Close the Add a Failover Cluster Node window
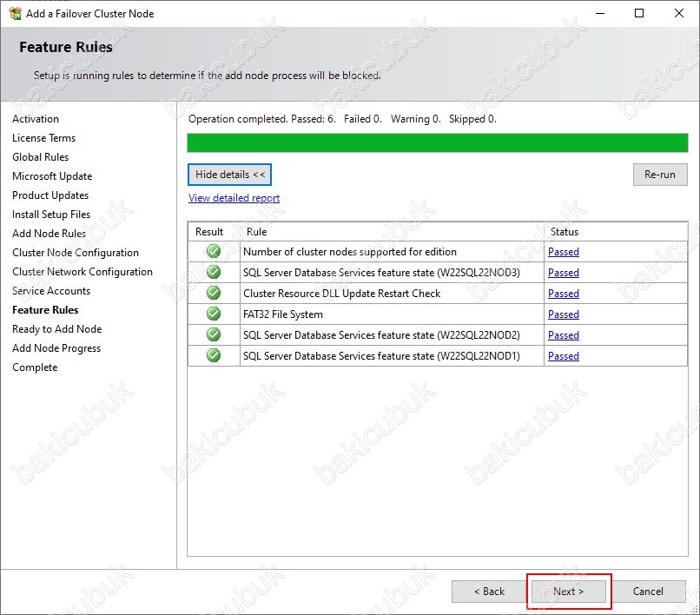 pyautogui.click(x=679, y=13)
